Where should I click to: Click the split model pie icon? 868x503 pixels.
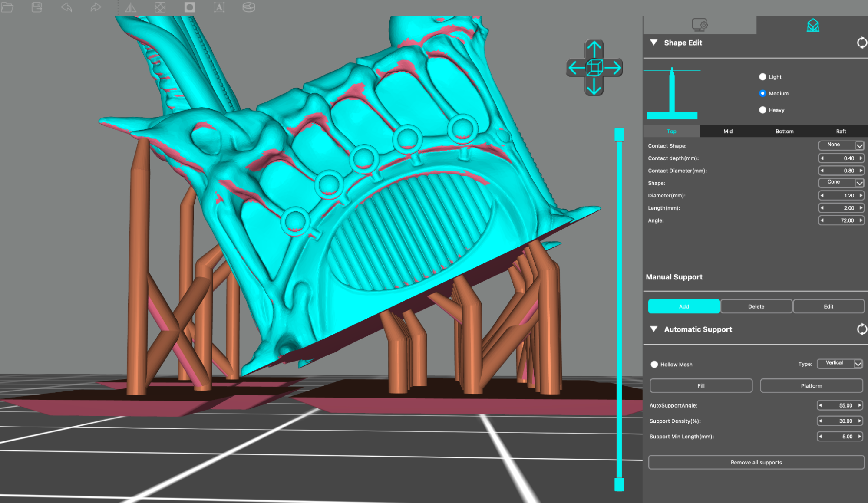249,7
